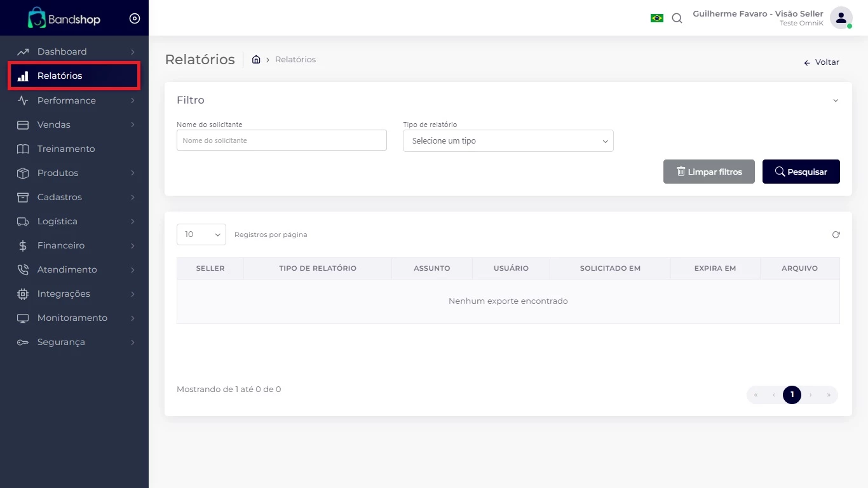Collapse the Filtro panel

tap(835, 100)
